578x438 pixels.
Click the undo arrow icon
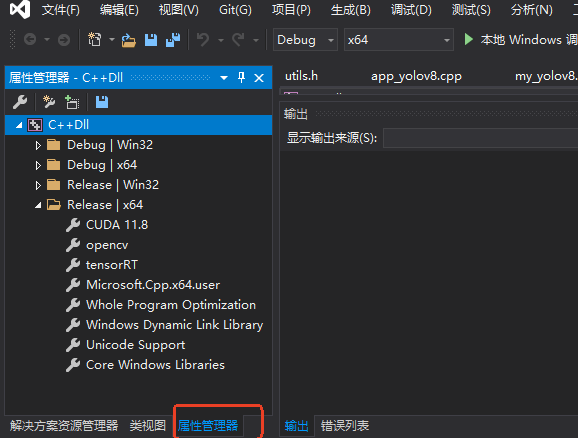click(x=203, y=39)
